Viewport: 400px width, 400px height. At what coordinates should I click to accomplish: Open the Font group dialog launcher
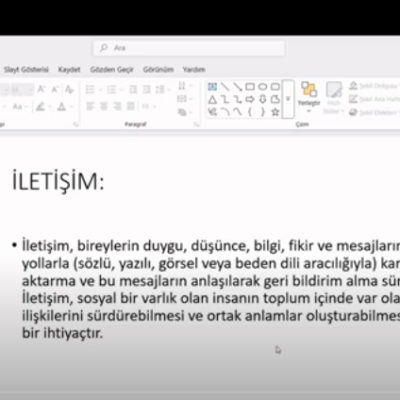76,124
